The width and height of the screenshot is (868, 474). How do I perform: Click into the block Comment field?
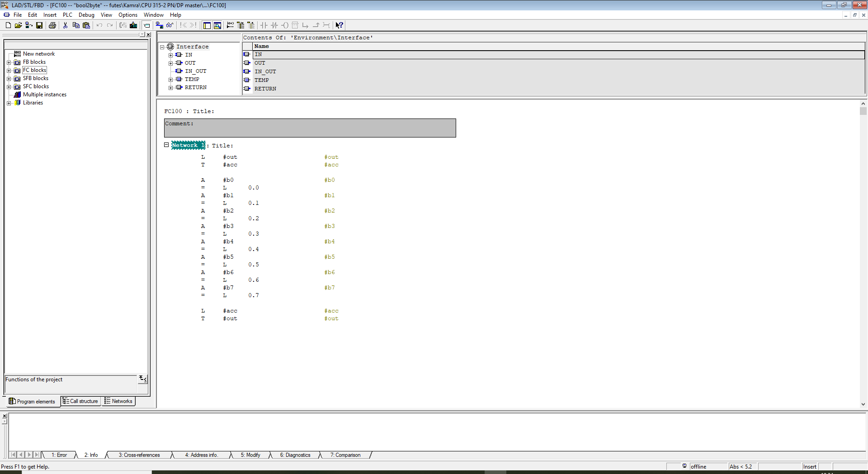pyautogui.click(x=310, y=128)
